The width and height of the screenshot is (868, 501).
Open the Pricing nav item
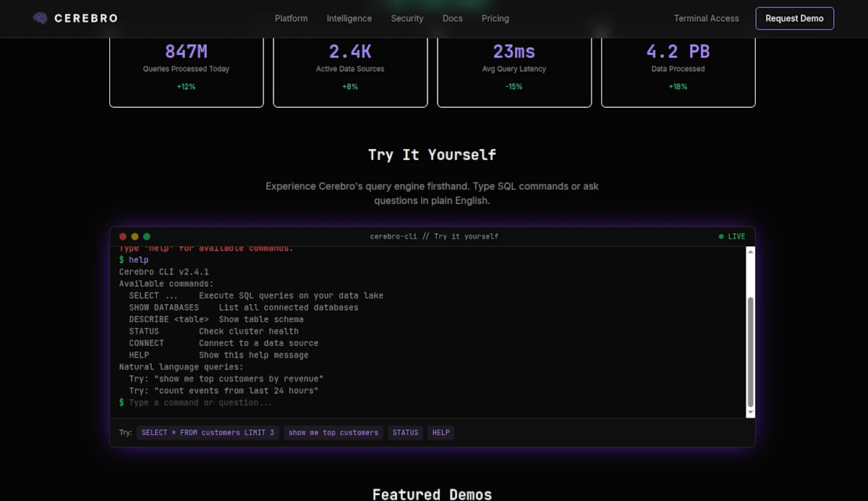pos(495,18)
